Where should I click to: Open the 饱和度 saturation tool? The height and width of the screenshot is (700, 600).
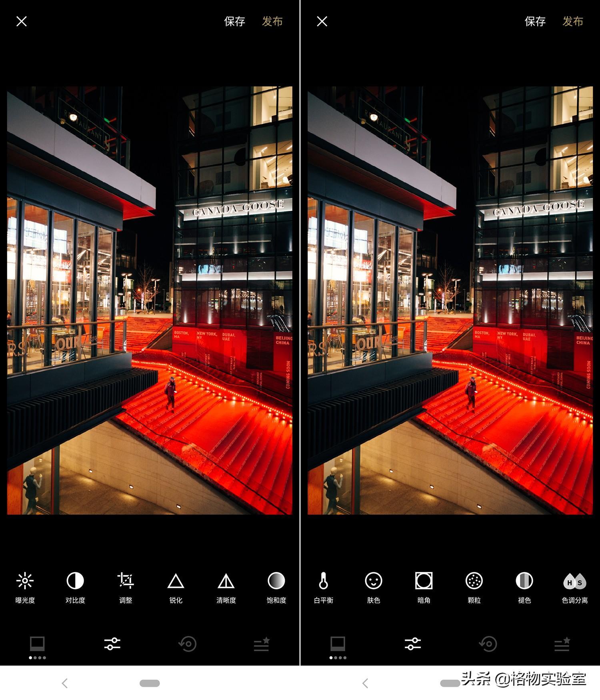(276, 587)
